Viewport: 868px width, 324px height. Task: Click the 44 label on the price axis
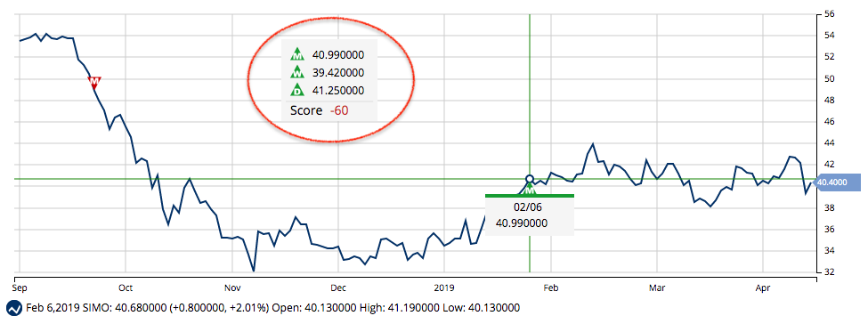tap(828, 143)
